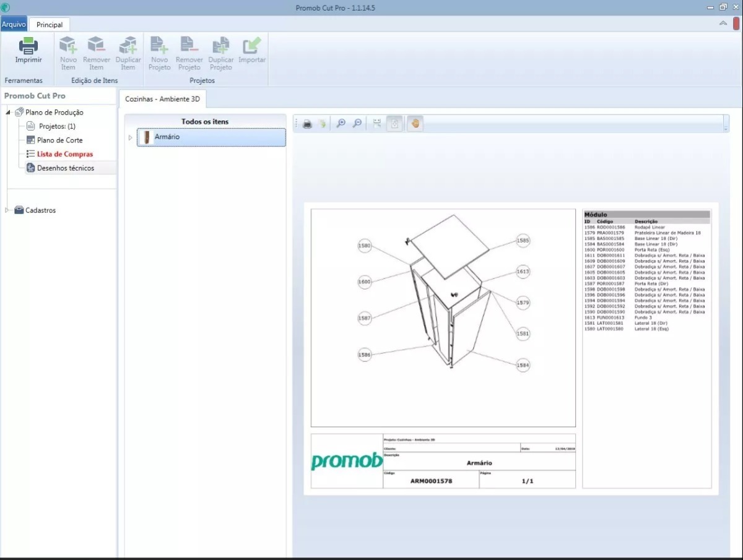The width and height of the screenshot is (743, 560).
Task: Print the drawing from the viewer toolbar
Action: (307, 124)
